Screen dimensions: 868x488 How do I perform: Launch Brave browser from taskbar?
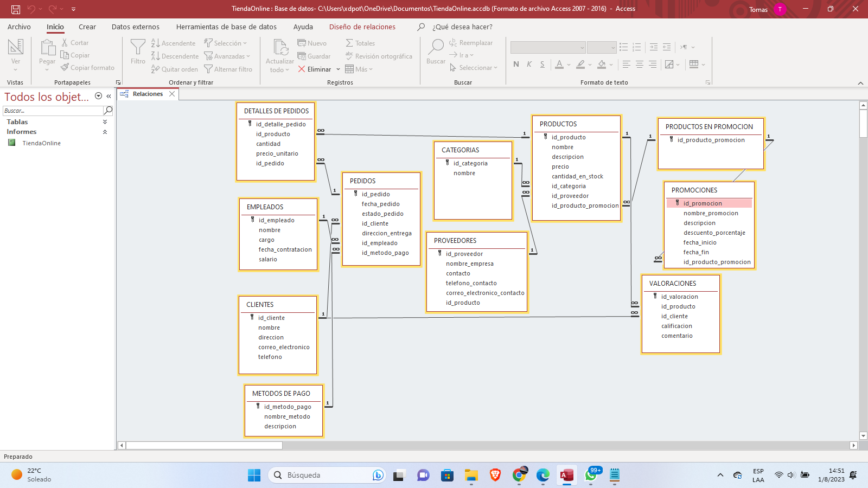[495, 476]
